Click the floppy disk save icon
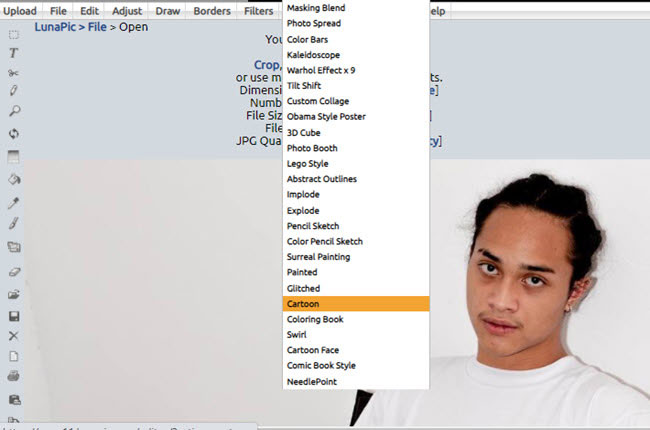The height and width of the screenshot is (430, 650). pyautogui.click(x=14, y=316)
